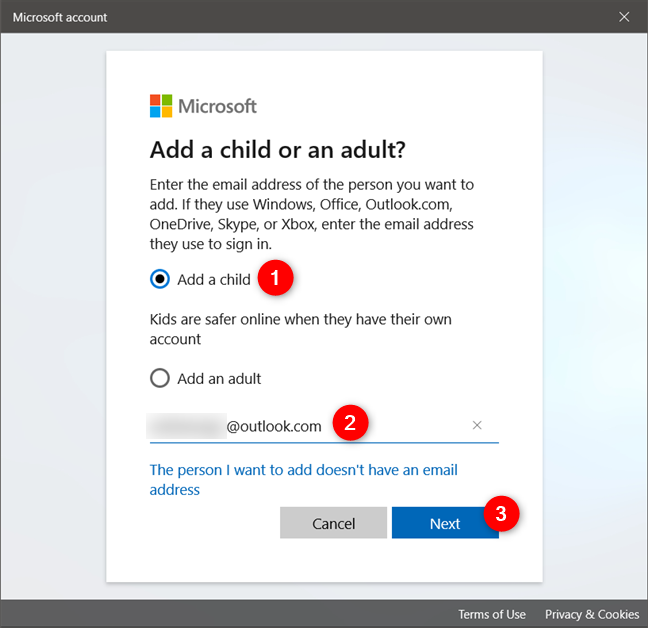This screenshot has width=648, height=628.
Task: Click the 'Kids are safer online' text
Action: coord(300,329)
